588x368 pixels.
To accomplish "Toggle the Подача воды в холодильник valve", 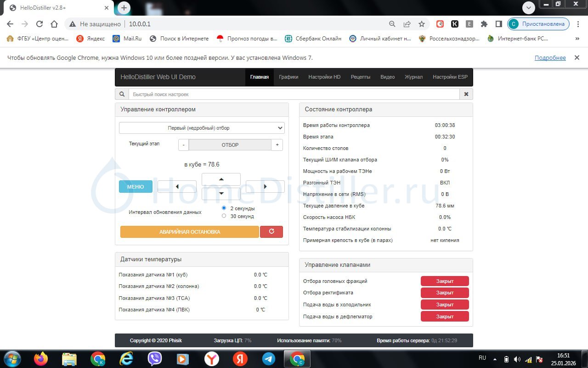I will pos(444,305).
